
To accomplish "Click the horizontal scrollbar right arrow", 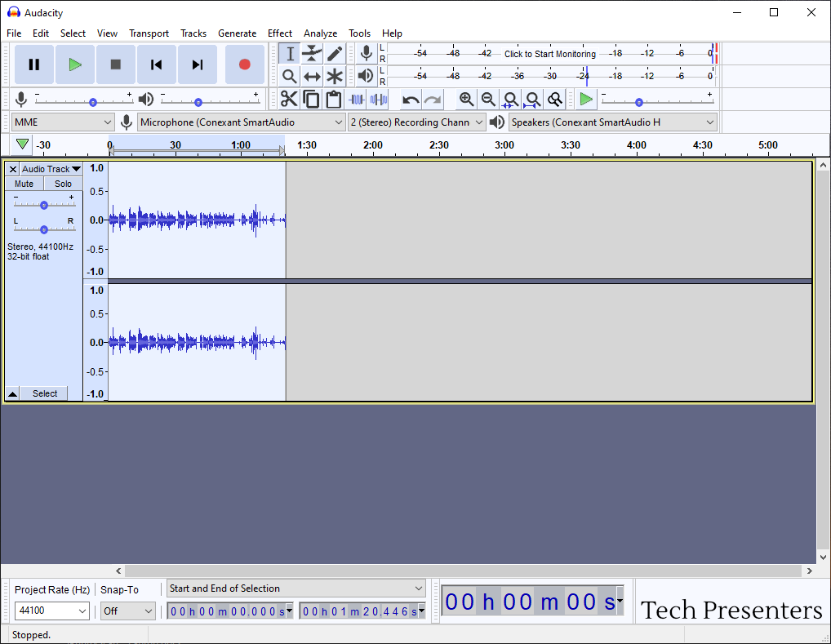I will click(x=809, y=571).
